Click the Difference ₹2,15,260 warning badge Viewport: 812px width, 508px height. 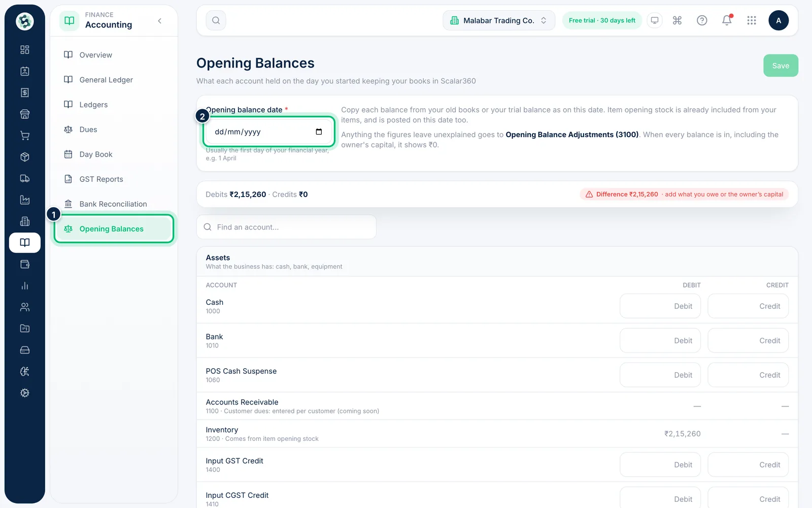(x=684, y=194)
